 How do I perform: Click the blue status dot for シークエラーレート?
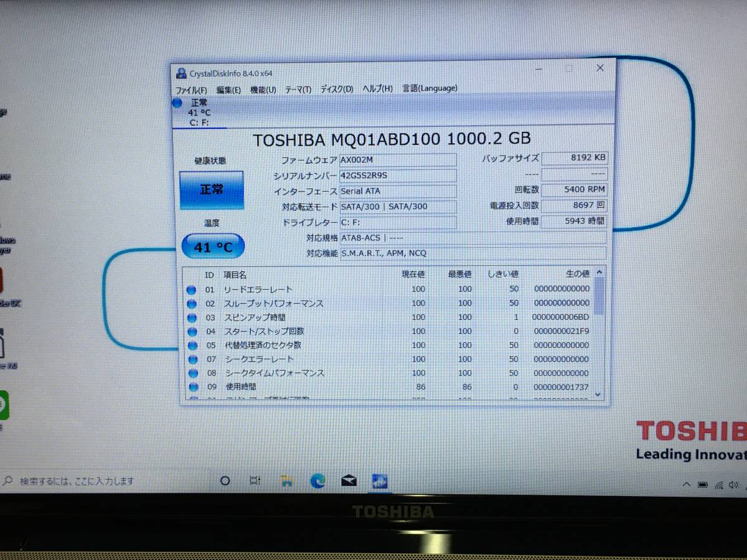click(192, 360)
